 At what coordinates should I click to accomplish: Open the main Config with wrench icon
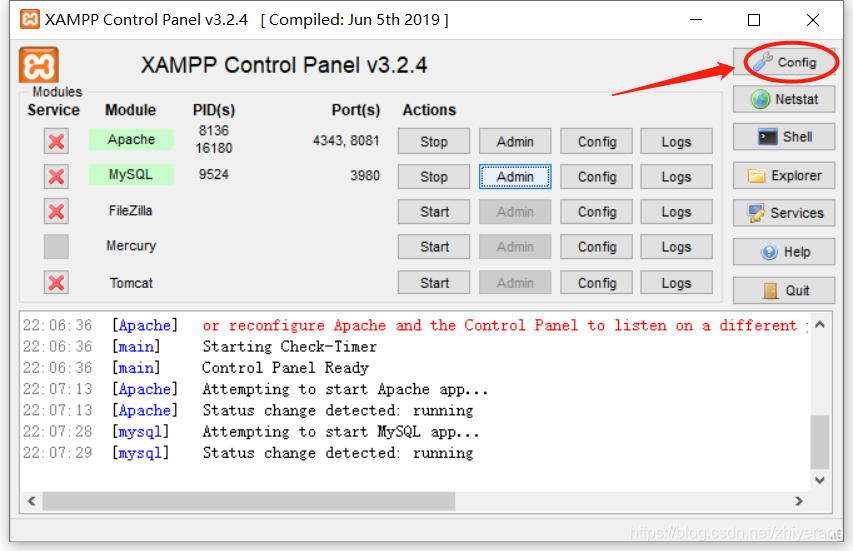pyautogui.click(x=784, y=62)
